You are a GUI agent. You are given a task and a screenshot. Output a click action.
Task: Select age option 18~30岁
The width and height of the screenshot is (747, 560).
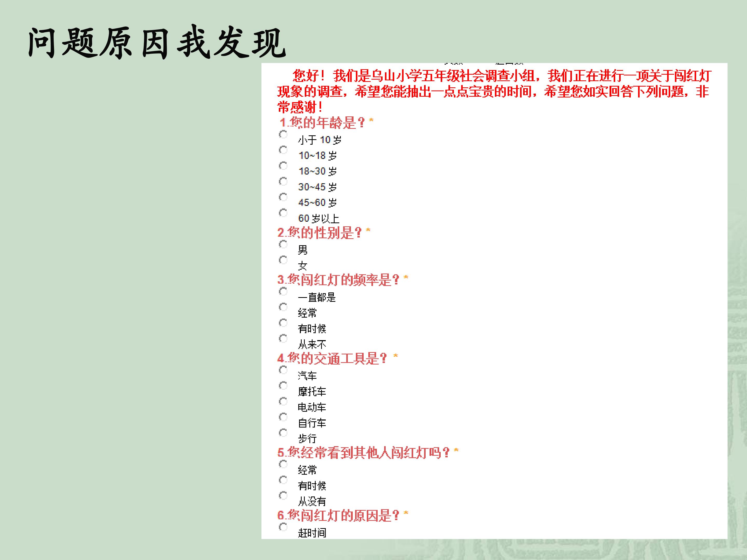click(283, 166)
